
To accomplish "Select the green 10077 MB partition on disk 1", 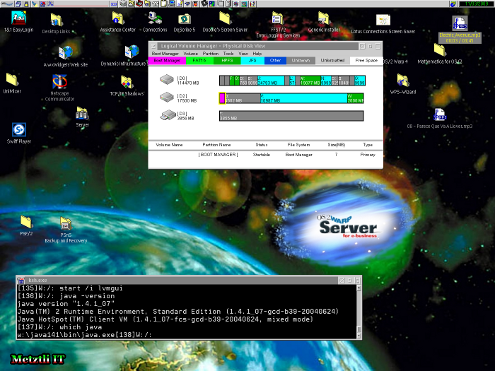I will [310, 80].
